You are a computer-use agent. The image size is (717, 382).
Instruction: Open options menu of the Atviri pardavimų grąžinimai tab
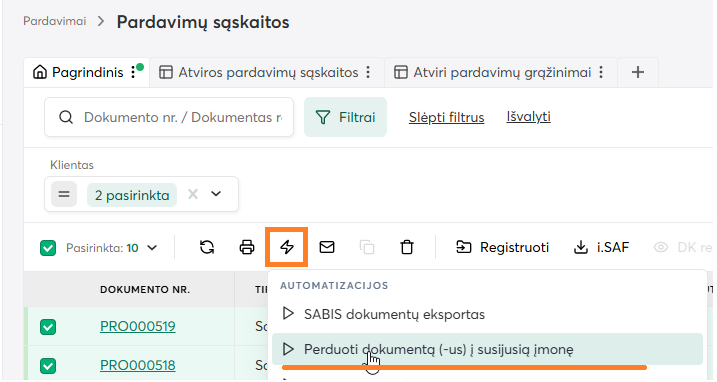pyautogui.click(x=601, y=72)
